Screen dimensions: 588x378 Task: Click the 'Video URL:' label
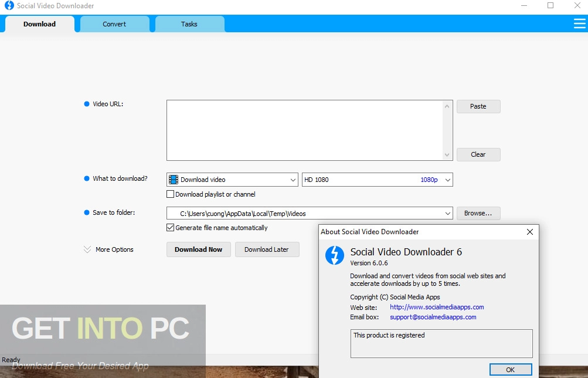click(x=108, y=104)
